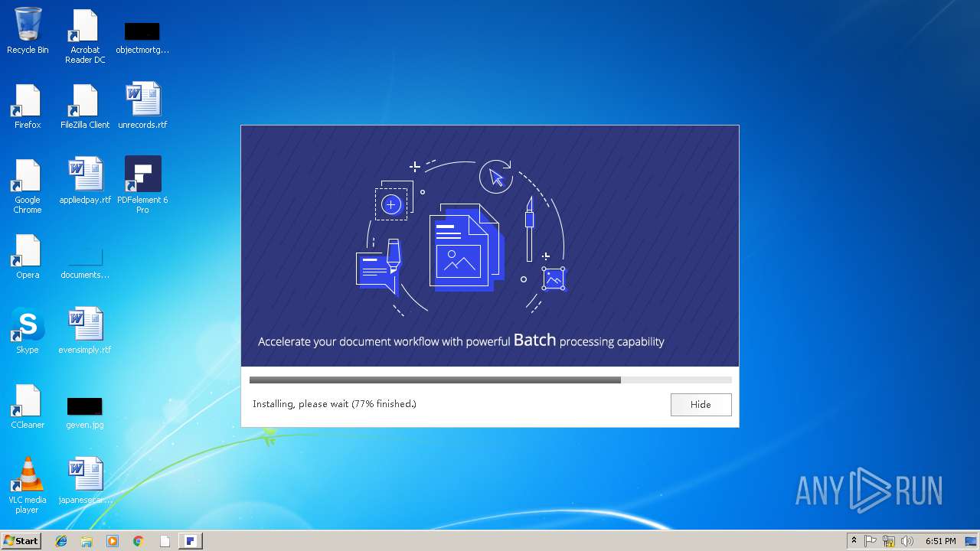Open Action Center flag tray icon

tap(871, 541)
